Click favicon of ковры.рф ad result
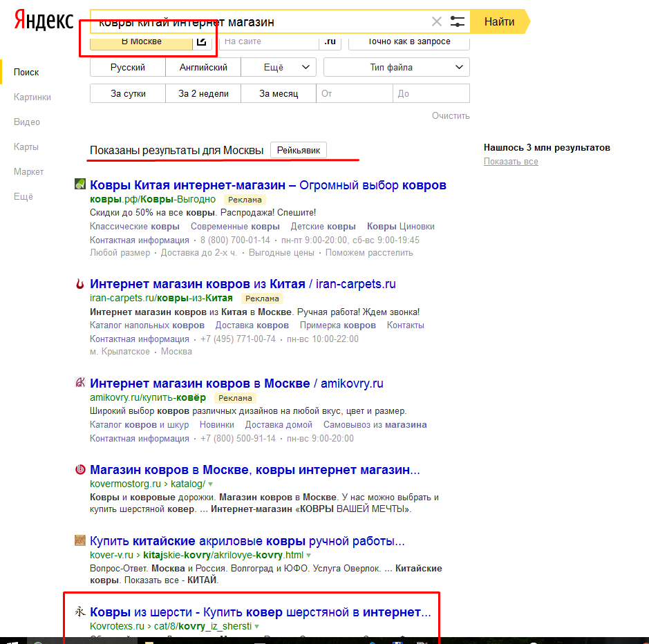This screenshot has width=649, height=644. [x=80, y=184]
